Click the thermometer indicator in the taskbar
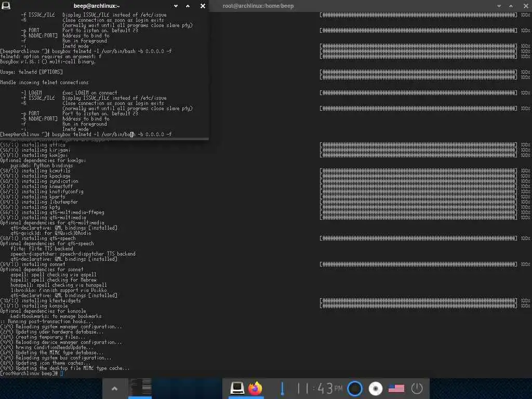 click(x=282, y=388)
